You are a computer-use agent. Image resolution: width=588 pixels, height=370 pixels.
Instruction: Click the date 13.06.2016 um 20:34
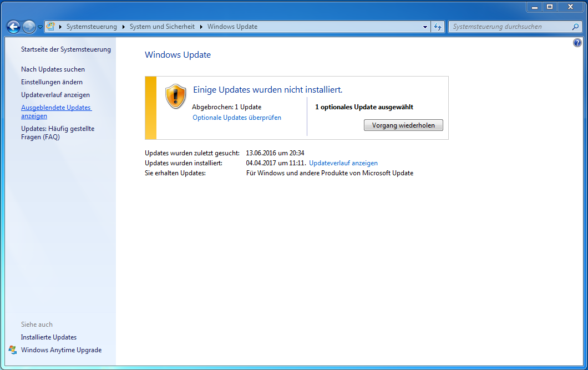[x=275, y=153]
